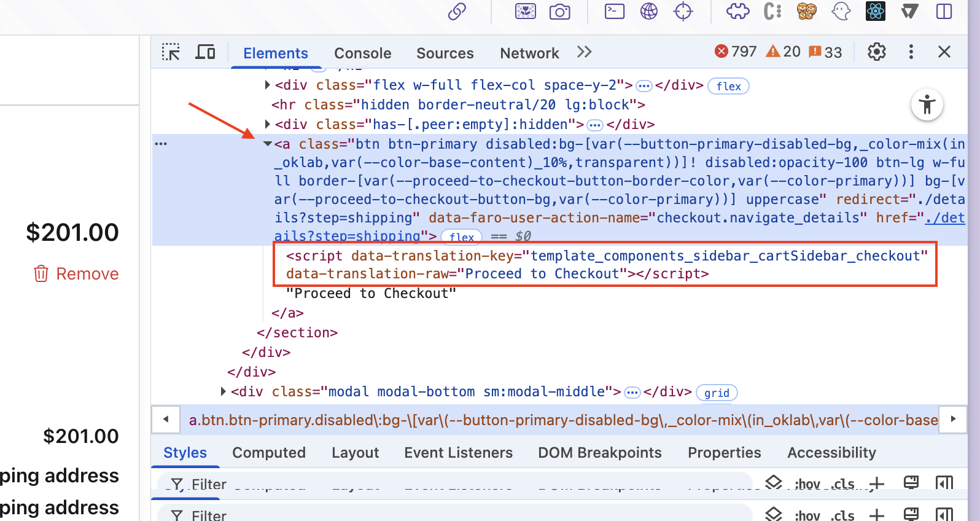Screen dimensions: 980x521
Task: Click the cookies extension icon
Action: [x=807, y=12]
